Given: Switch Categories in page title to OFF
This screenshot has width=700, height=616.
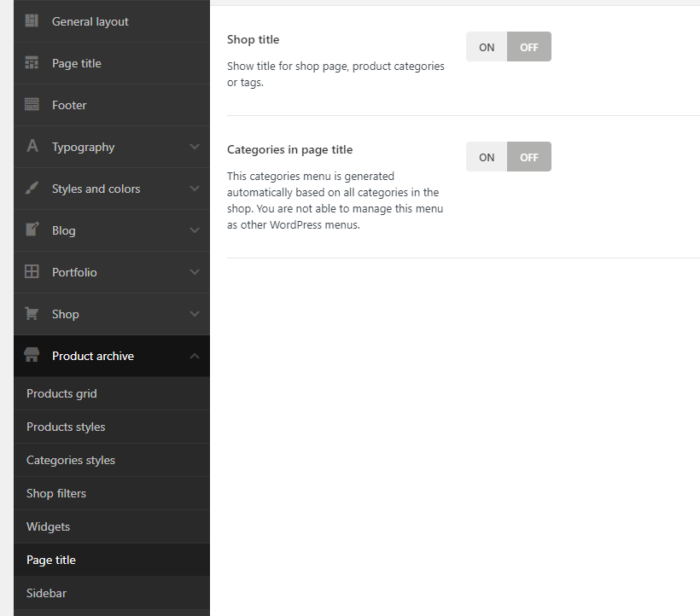Looking at the screenshot, I should 529,157.
